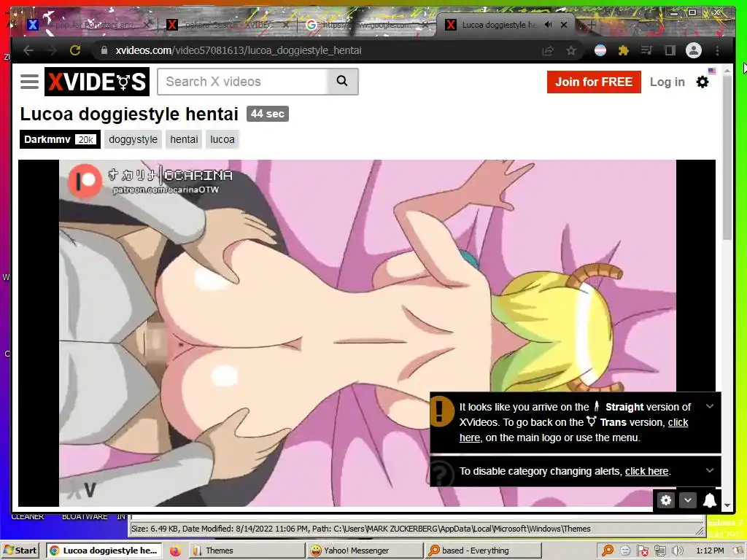747x560 pixels.
Task: Click the disable alerts click here link
Action: (x=647, y=472)
